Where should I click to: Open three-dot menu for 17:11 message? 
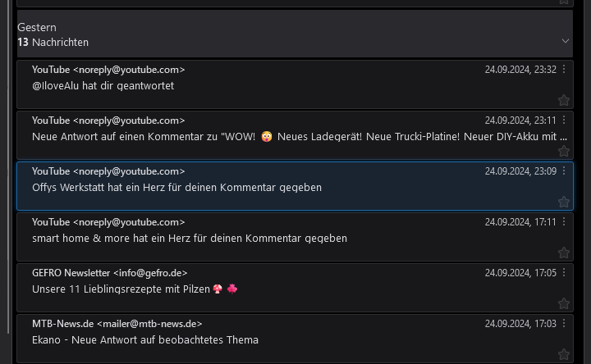click(564, 222)
